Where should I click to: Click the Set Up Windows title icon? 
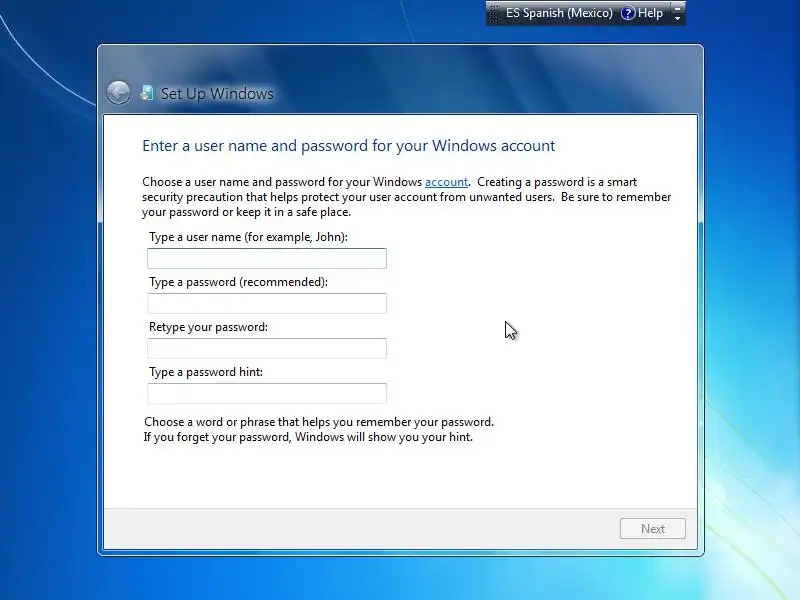tap(147, 93)
